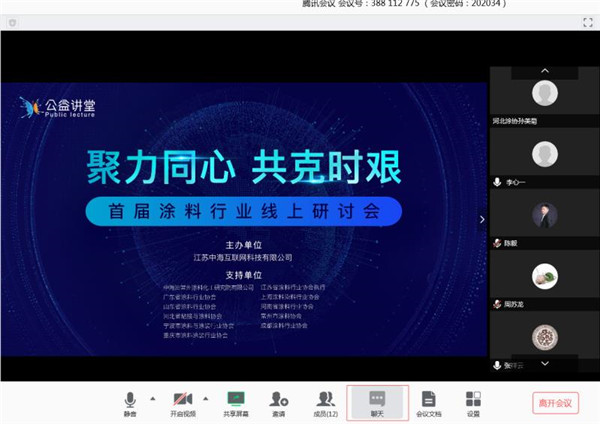This screenshot has width=600, height=424.
Task: Open meeting documents (会议文档)
Action: coord(428,403)
